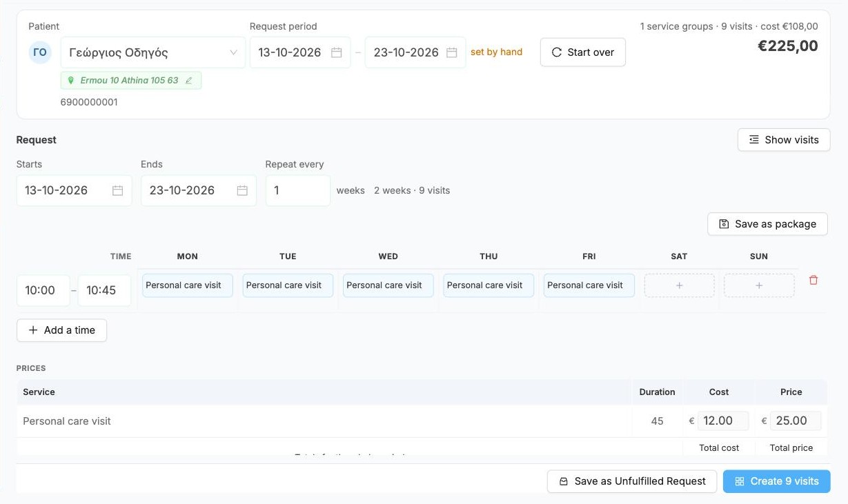Image resolution: width=848 pixels, height=504 pixels.
Task: Open calendar icon for request period start date
Action: click(337, 52)
